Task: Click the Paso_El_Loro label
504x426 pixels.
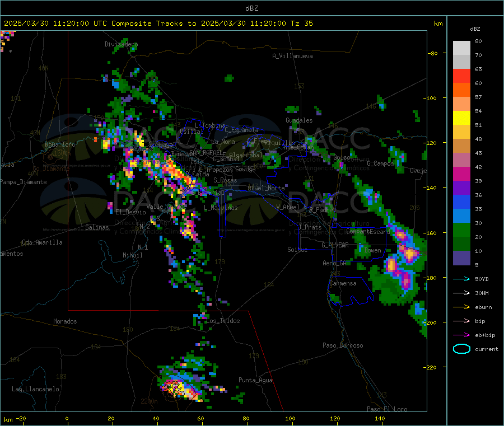Action: 387,409
